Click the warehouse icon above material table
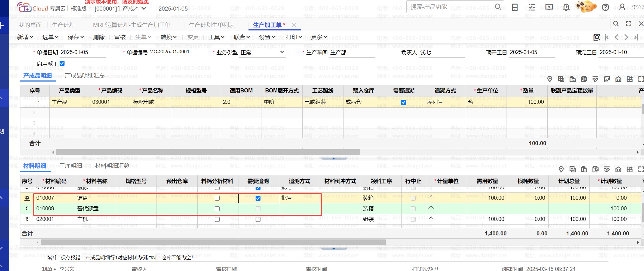 pos(618,170)
